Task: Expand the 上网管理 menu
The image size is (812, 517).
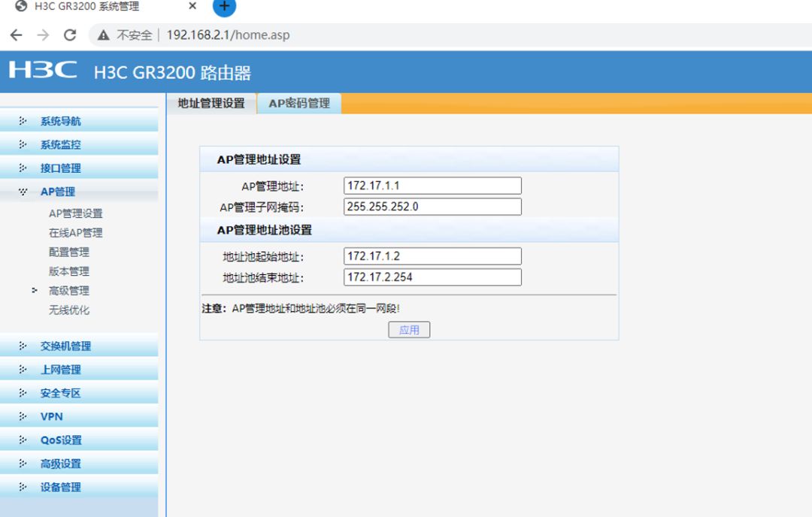Action: pyautogui.click(x=79, y=370)
